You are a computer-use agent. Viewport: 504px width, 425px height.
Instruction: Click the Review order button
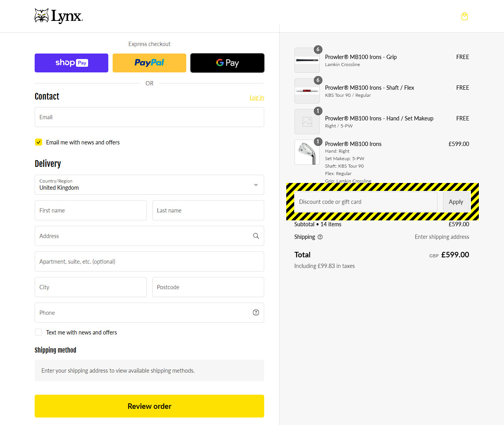[x=149, y=406]
